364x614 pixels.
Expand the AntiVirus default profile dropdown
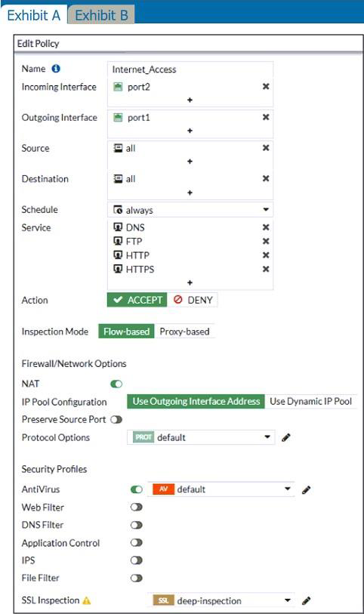click(221, 489)
